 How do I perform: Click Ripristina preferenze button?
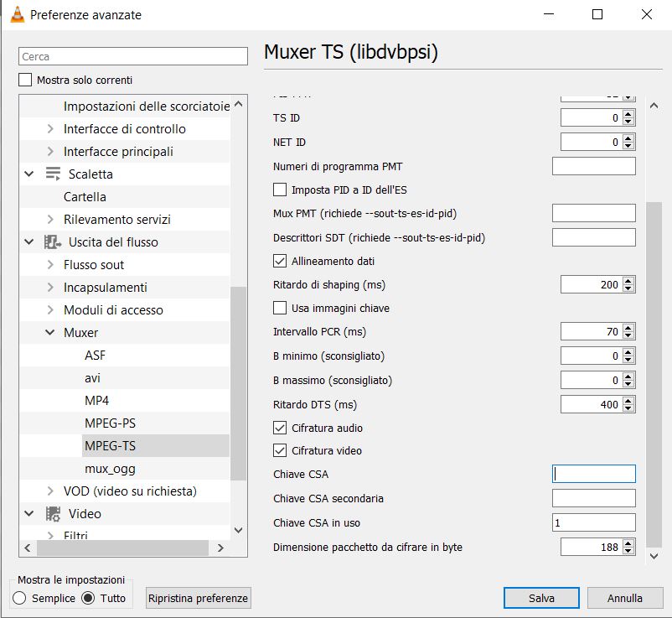coord(198,598)
